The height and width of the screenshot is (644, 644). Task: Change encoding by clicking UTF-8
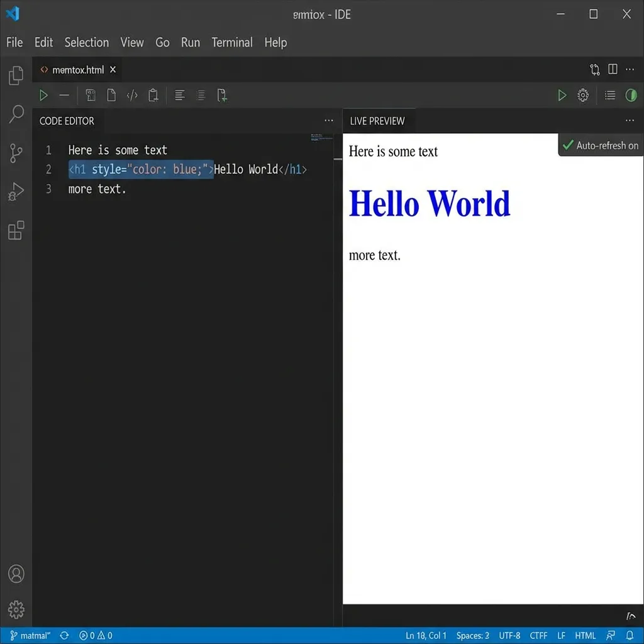click(x=509, y=635)
